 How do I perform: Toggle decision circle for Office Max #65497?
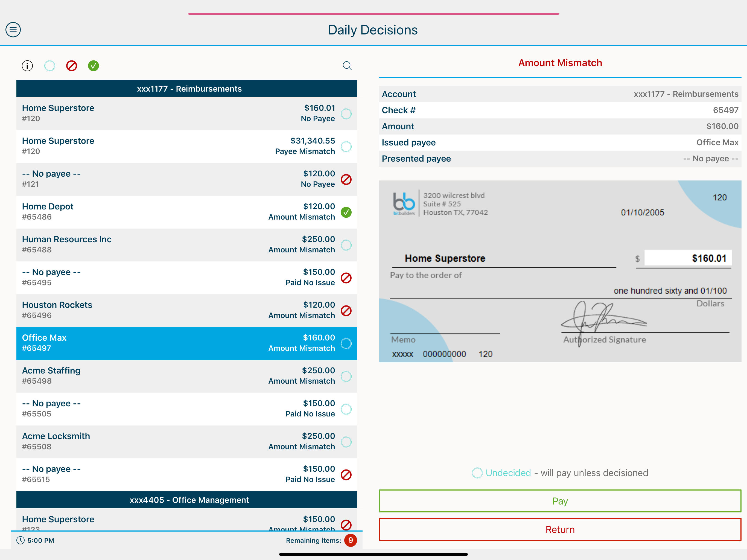[x=346, y=343]
